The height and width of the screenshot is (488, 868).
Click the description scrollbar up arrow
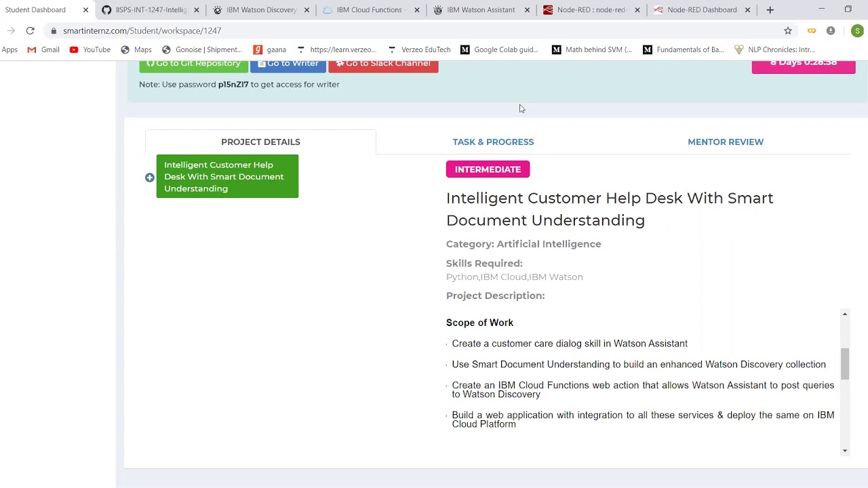pyautogui.click(x=845, y=314)
